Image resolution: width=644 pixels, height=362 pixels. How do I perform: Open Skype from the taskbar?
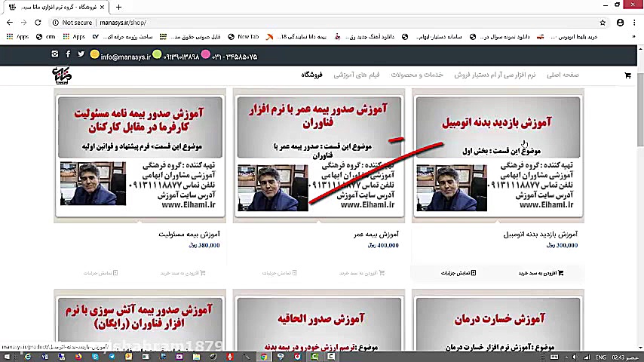click(x=95, y=357)
